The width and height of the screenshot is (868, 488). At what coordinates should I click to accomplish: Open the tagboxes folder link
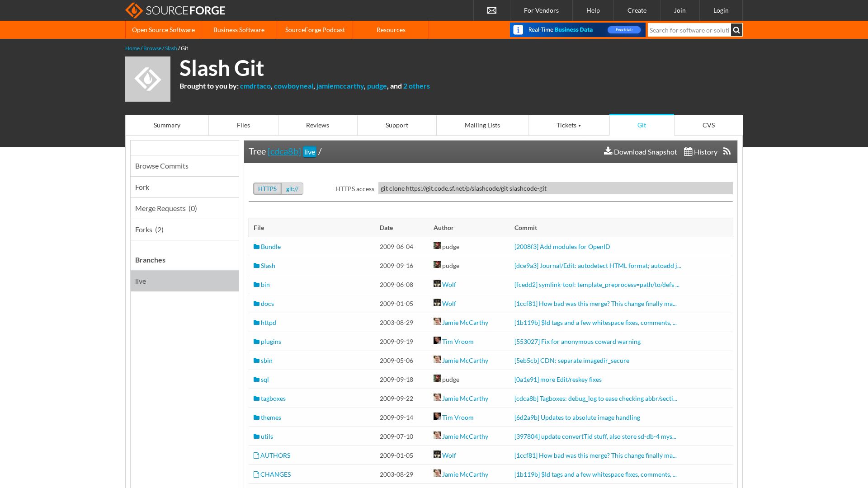pos(273,399)
